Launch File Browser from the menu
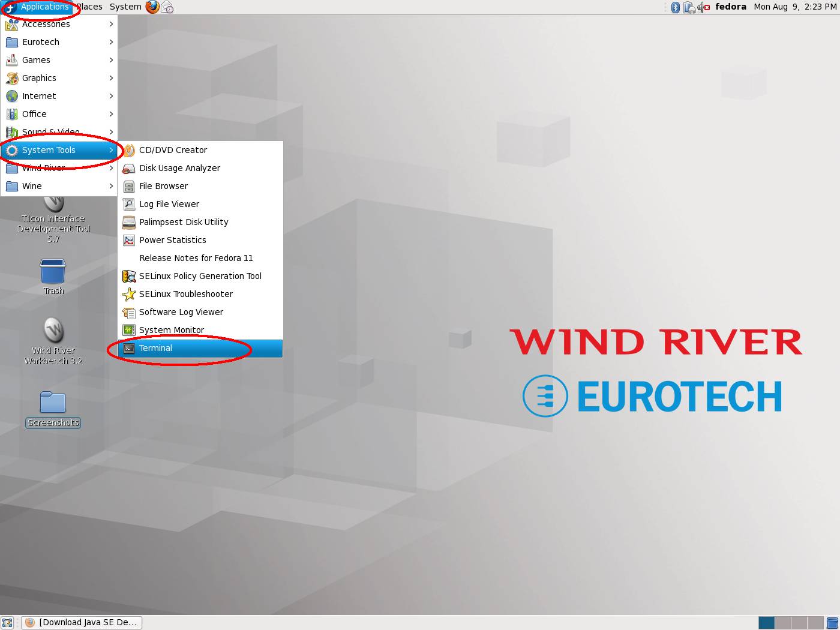This screenshot has width=840, height=630. [x=200, y=186]
